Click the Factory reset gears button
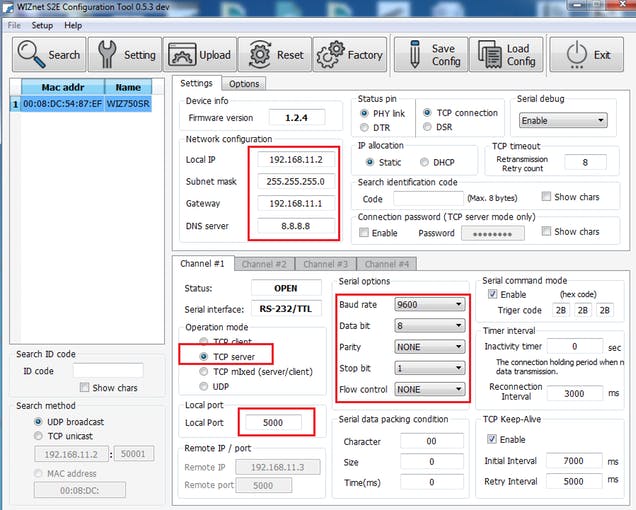The width and height of the screenshot is (636, 510). click(350, 54)
